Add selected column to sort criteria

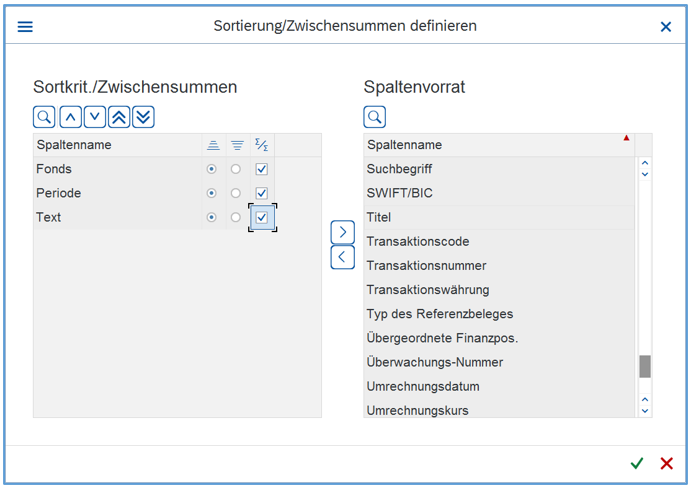coord(342,232)
